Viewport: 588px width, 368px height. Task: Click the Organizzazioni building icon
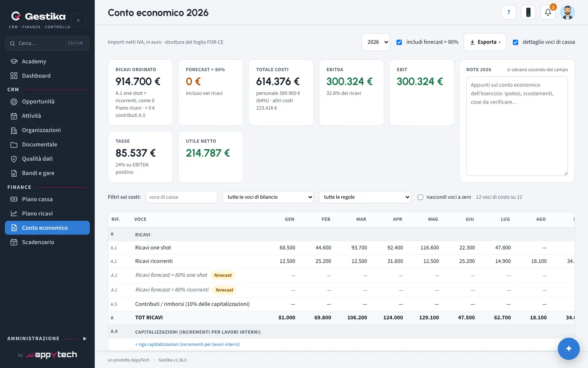14,130
